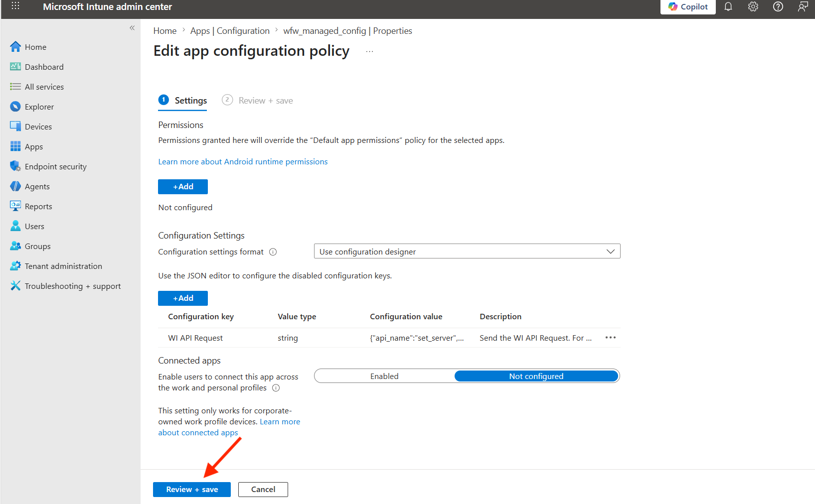Viewport: 815px width, 504px height.
Task: Click the Send the WI API Request description
Action: [x=535, y=338]
